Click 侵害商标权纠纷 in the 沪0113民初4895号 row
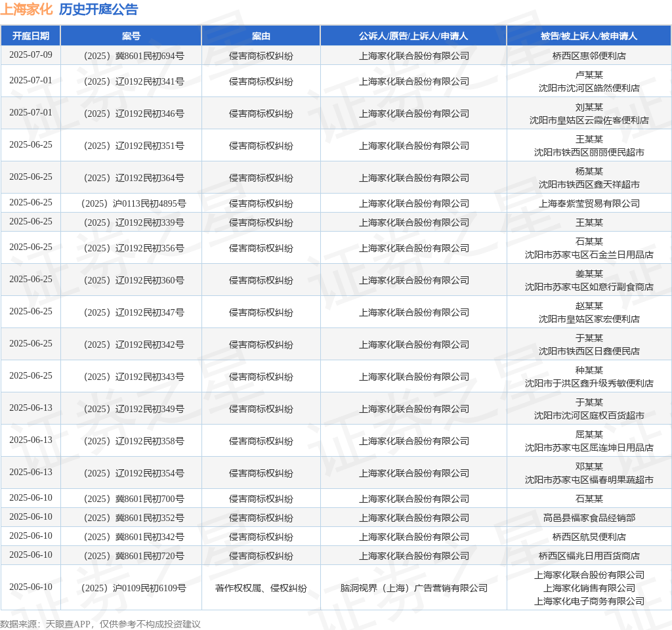Viewport: 672px width, 630px height. click(261, 203)
